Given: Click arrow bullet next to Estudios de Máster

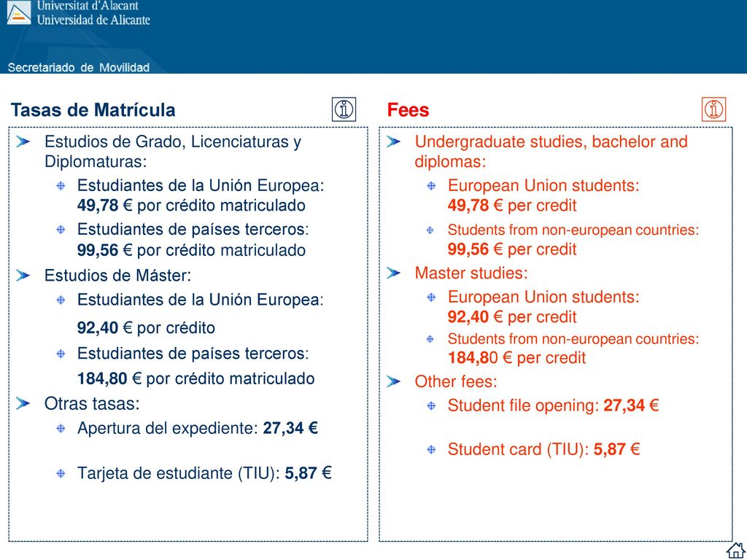Looking at the screenshot, I should [23, 275].
